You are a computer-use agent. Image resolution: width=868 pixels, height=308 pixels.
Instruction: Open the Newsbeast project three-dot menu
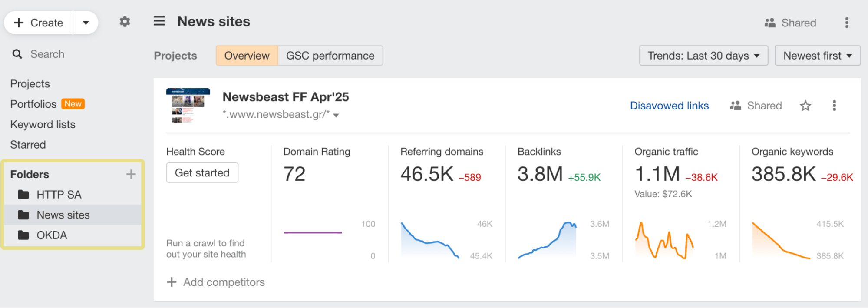834,106
